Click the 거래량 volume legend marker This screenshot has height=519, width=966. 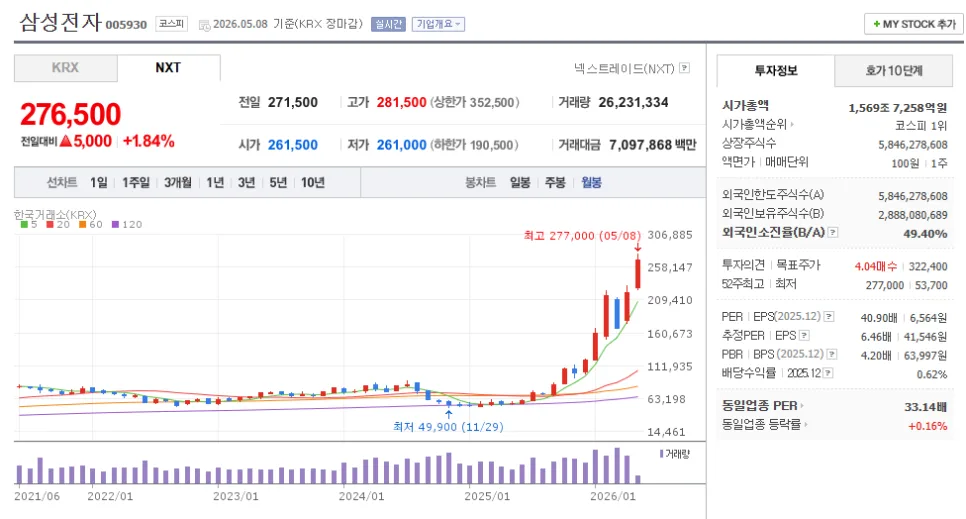(x=674, y=454)
